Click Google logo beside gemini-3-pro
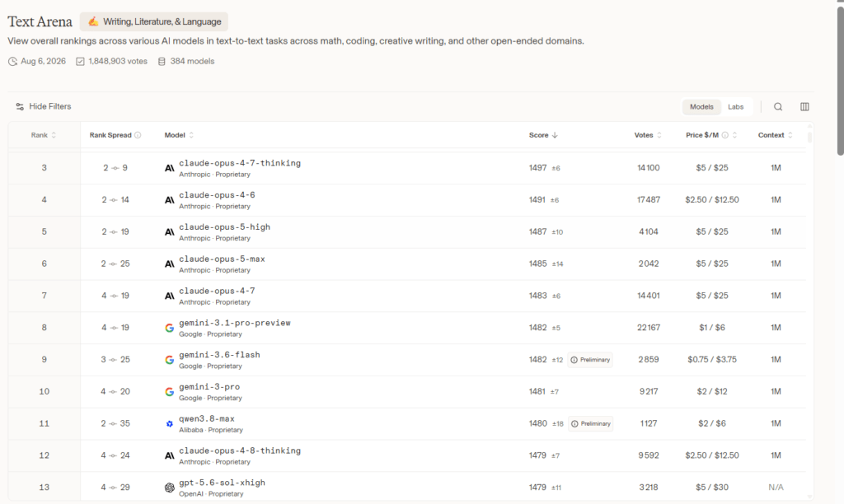This screenshot has width=844, height=504. pyautogui.click(x=169, y=391)
